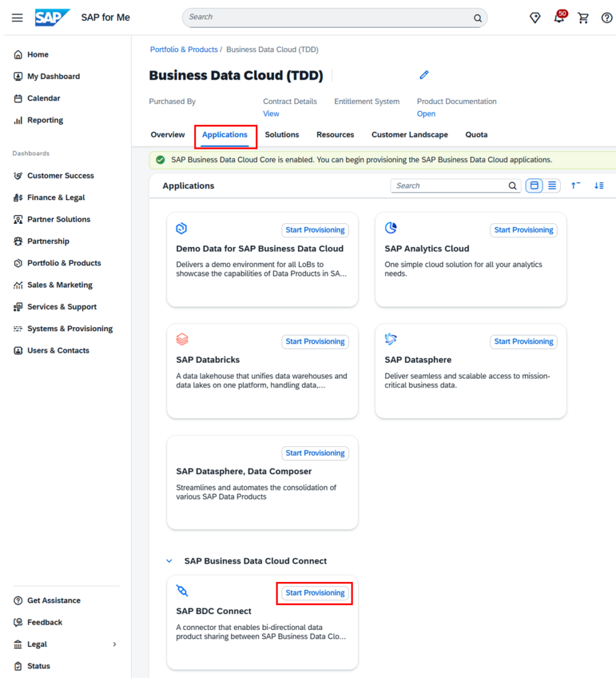Collapse the SAP Business Data Cloud Connect section
Image resolution: width=616 pixels, height=678 pixels.
169,561
